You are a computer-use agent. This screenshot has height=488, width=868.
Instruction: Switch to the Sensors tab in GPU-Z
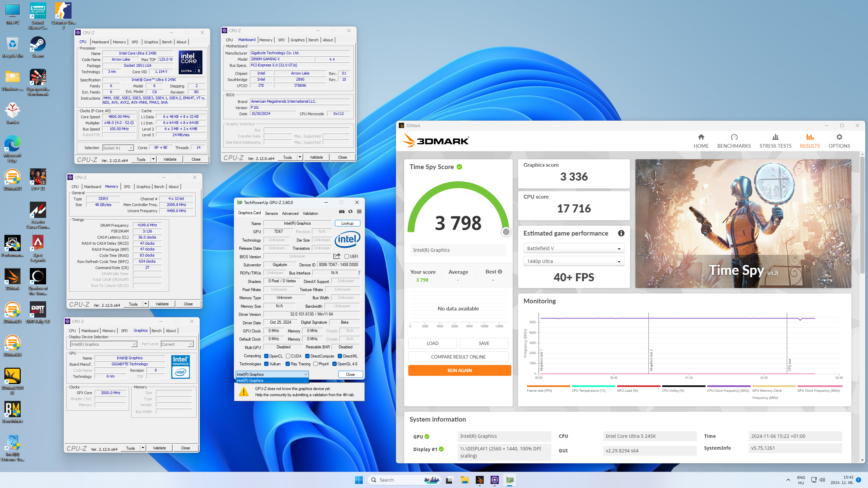[271, 213]
